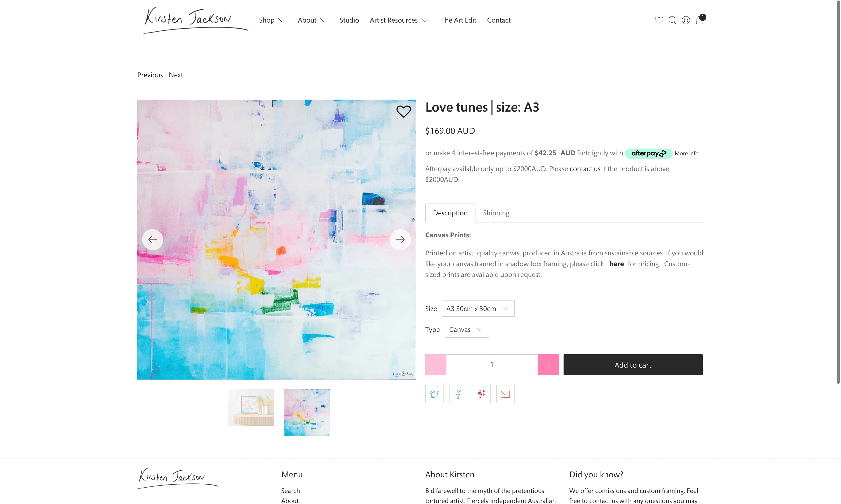The width and height of the screenshot is (841, 504).
Task: Open the Type dropdown showing Canvas
Action: click(x=467, y=330)
